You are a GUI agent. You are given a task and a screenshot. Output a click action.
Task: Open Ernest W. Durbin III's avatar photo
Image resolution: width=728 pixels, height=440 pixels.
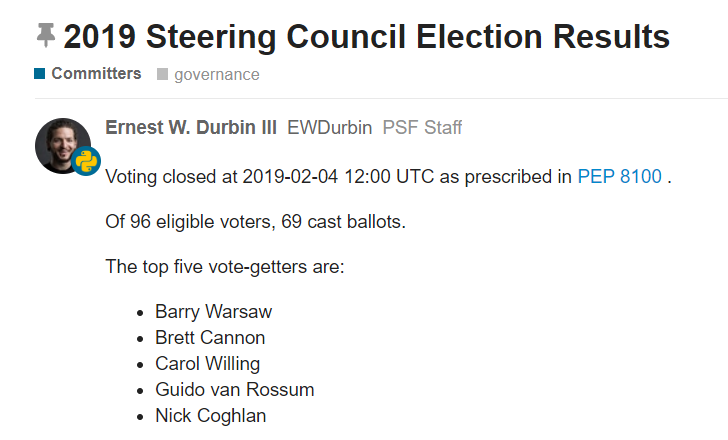pos(61,143)
